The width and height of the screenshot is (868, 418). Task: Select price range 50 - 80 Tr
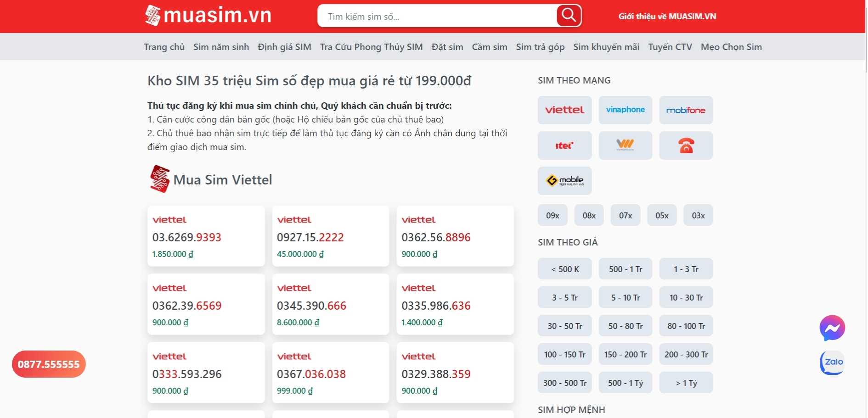coord(625,326)
